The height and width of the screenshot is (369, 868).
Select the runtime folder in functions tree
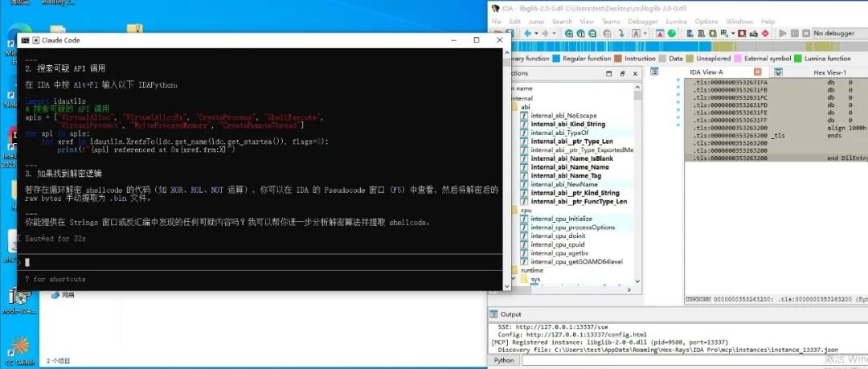531,270
